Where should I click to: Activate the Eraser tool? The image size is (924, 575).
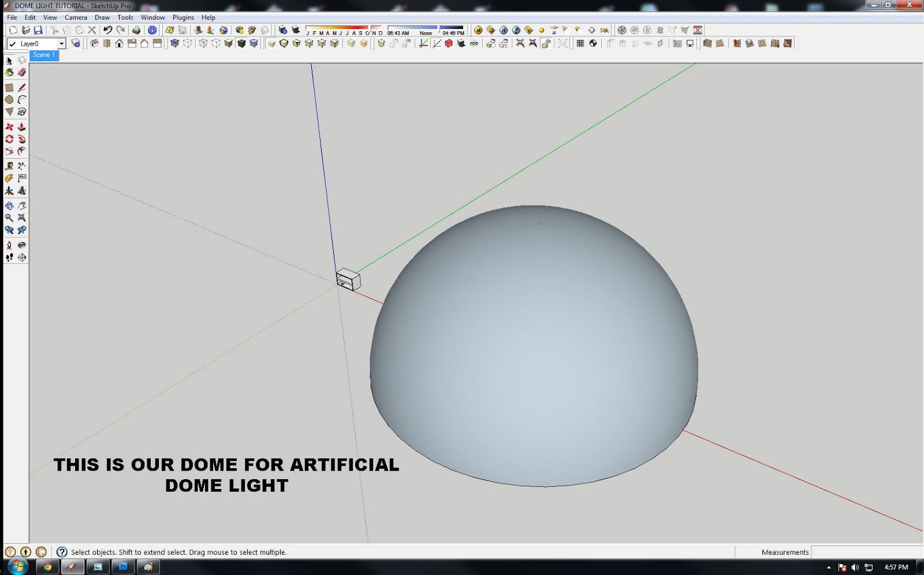click(x=22, y=72)
